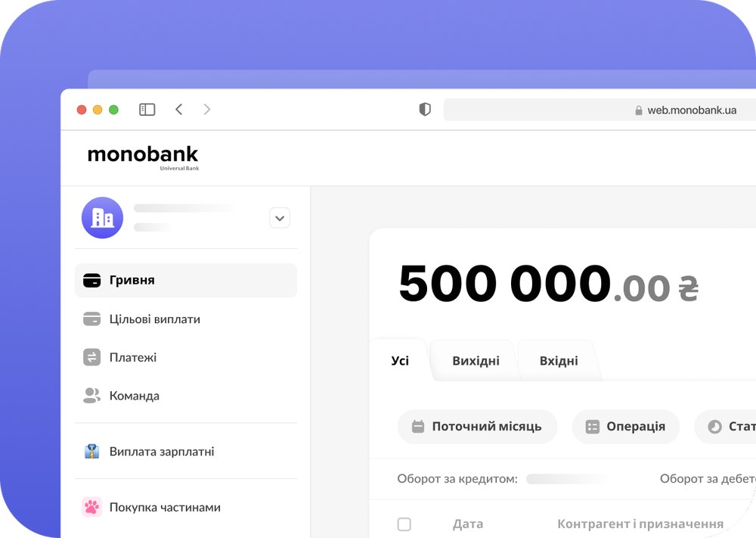Tick the select-all checkbox in table header
The height and width of the screenshot is (538, 756).
(404, 524)
